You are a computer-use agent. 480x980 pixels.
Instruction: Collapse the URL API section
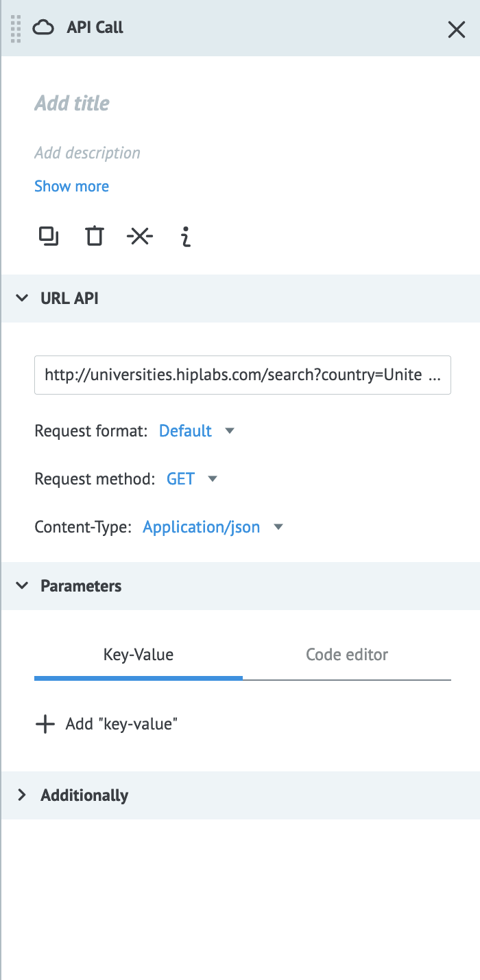pyautogui.click(x=22, y=298)
